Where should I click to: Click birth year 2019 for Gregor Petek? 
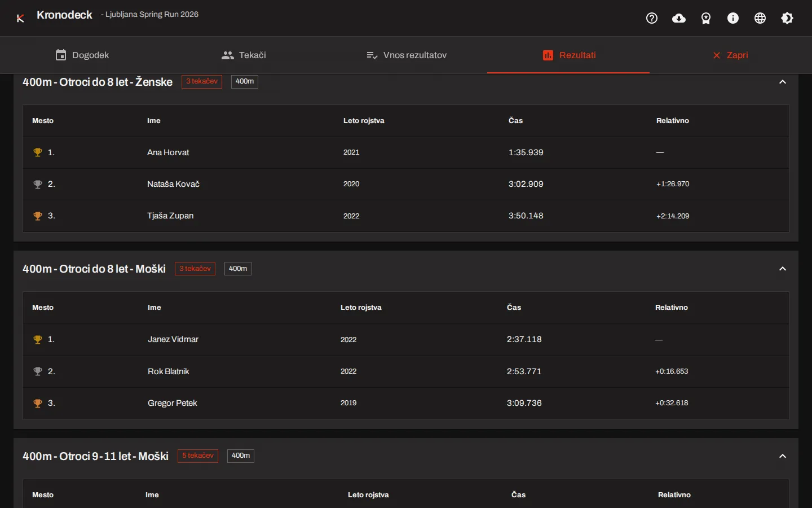(x=348, y=403)
